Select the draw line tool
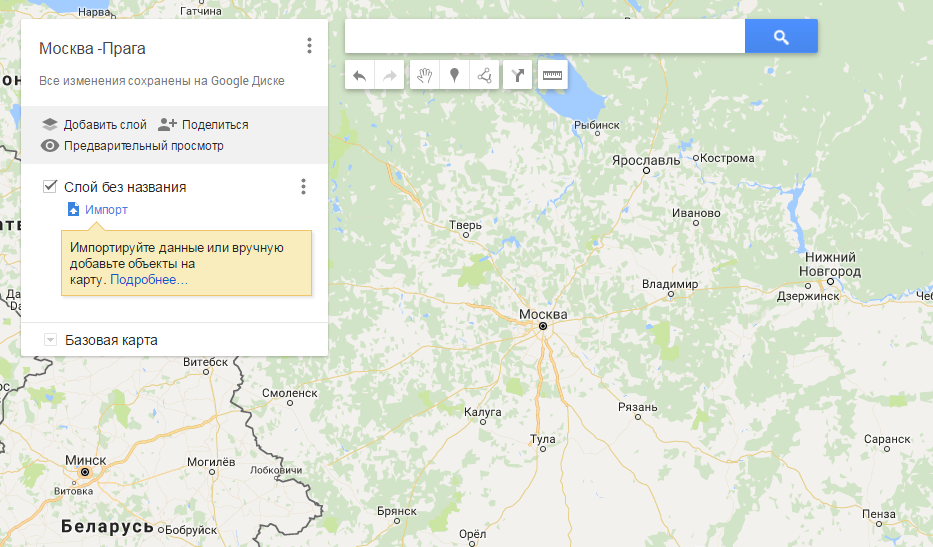This screenshot has width=933, height=547. click(x=484, y=75)
